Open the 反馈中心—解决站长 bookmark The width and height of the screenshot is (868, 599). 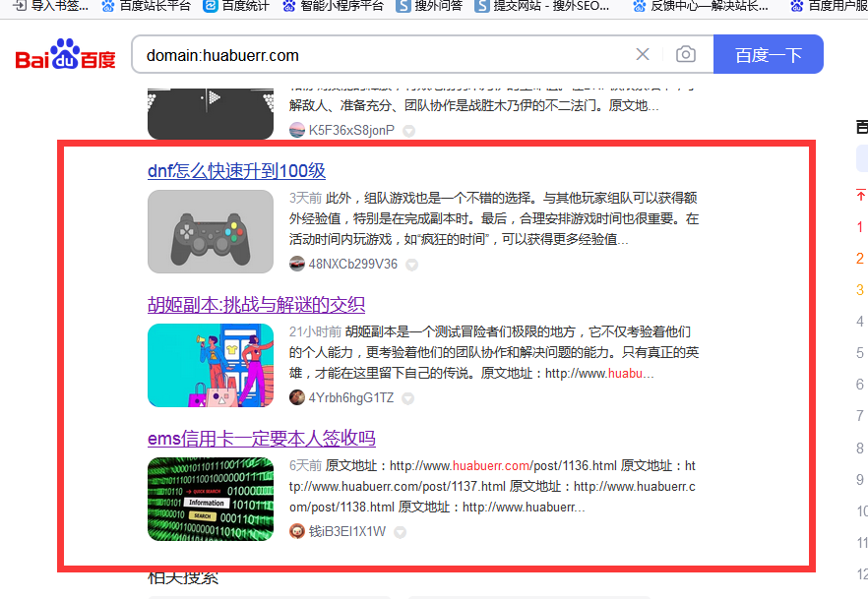pos(701,6)
